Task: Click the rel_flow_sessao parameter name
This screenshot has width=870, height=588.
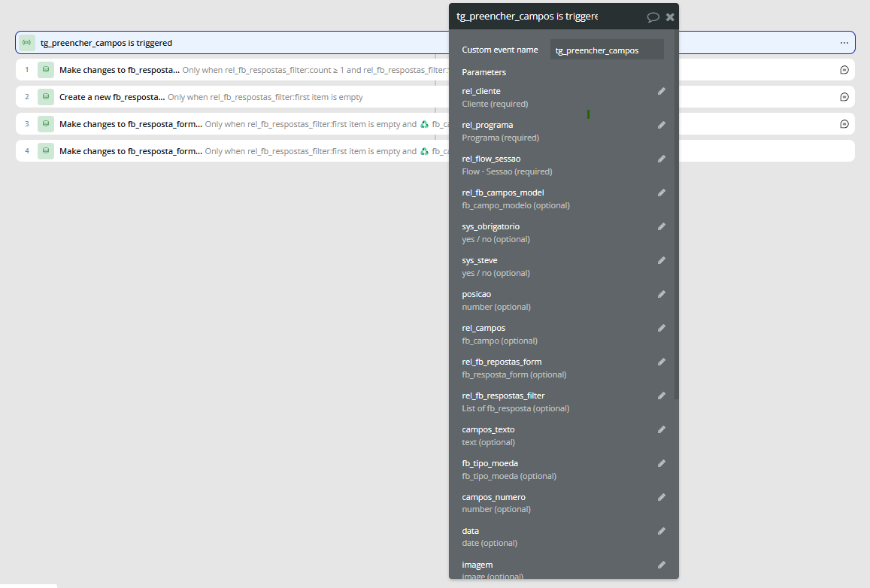Action: [x=491, y=159]
